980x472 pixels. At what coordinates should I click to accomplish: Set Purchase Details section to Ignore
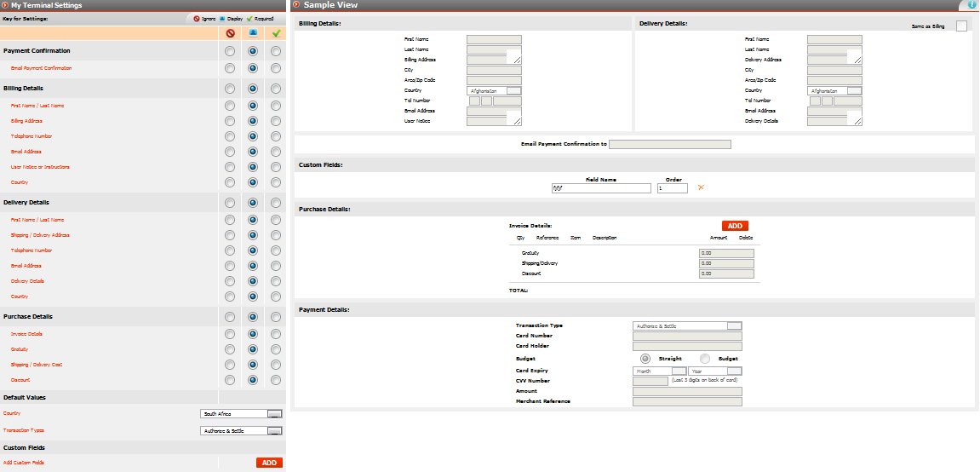(x=230, y=317)
